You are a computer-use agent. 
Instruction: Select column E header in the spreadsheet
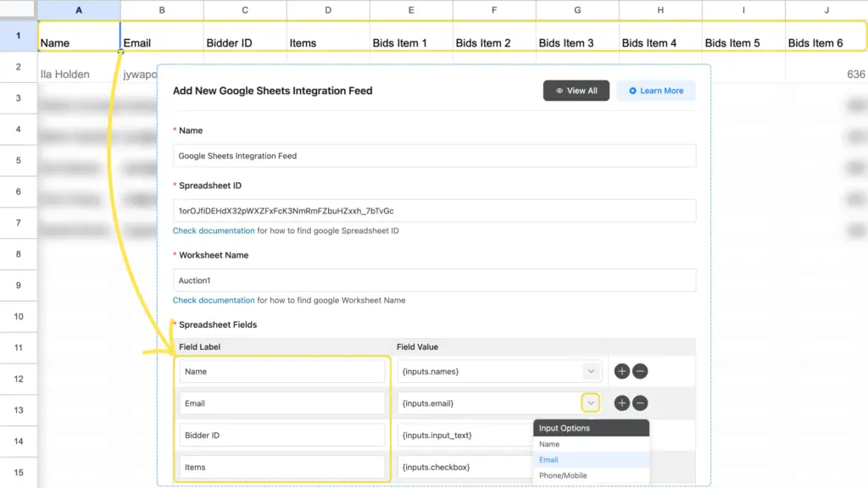(x=411, y=10)
